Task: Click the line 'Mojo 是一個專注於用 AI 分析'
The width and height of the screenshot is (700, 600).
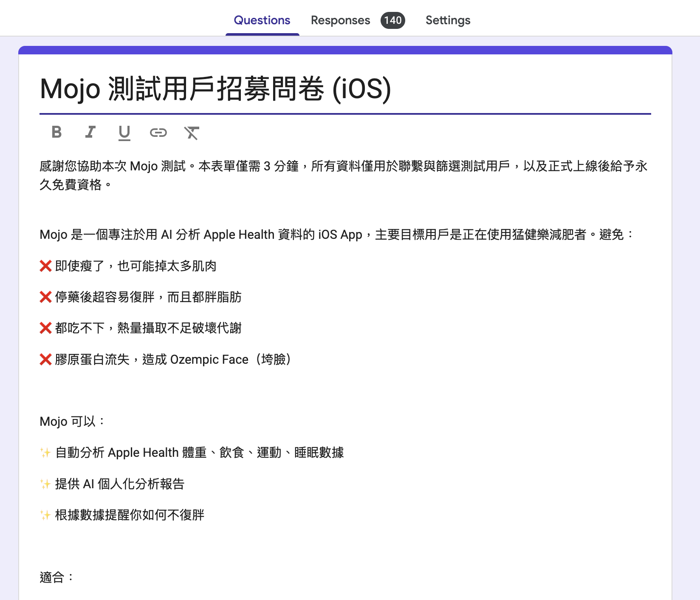Action: tap(336, 234)
